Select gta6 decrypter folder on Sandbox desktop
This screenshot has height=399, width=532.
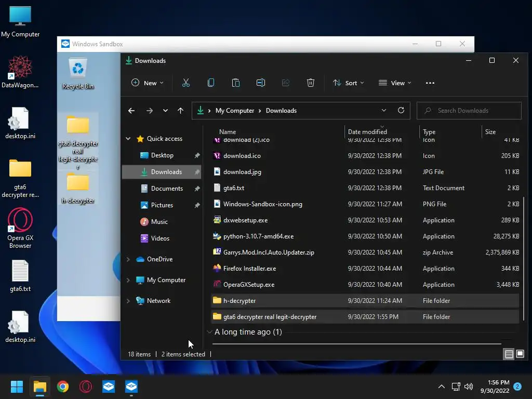[78, 142]
